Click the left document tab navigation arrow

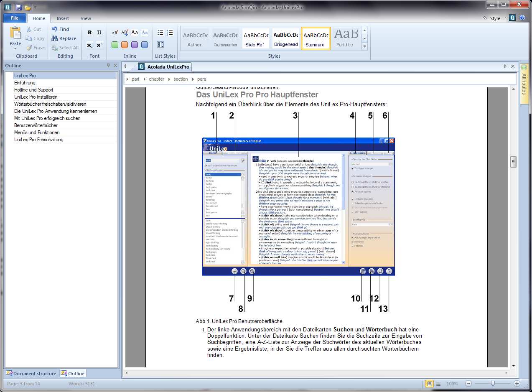coord(125,66)
